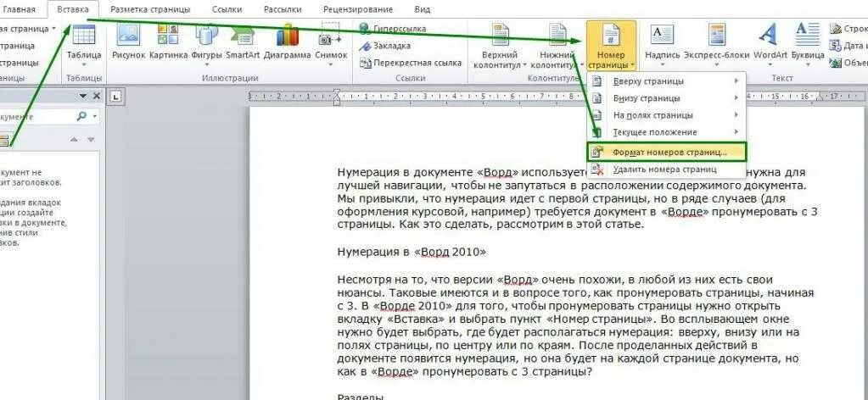Open Нижний колонтитул footer menu
This screenshot has height=400, width=868.
pyautogui.click(x=557, y=47)
